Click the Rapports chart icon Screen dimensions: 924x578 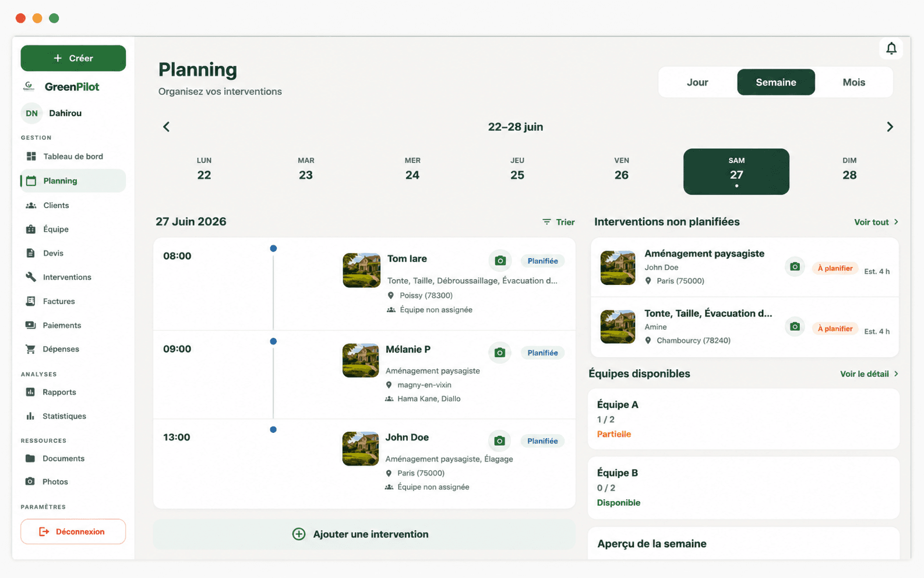[x=30, y=392]
